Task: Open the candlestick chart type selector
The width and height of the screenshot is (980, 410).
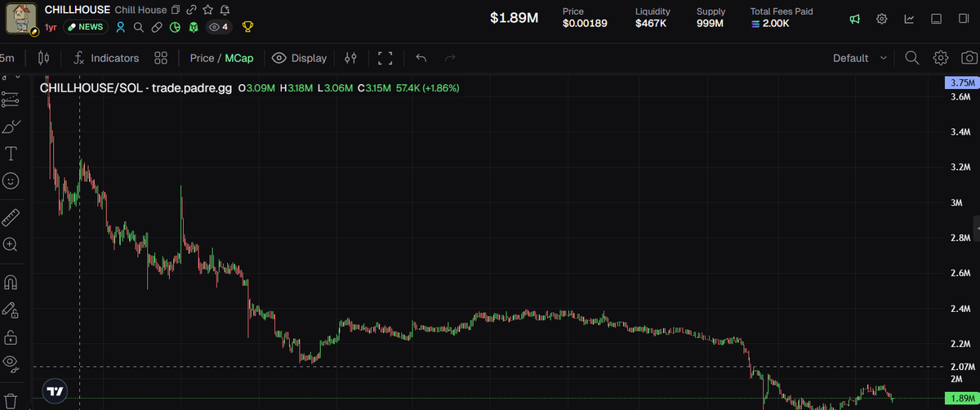Action: 44,58
